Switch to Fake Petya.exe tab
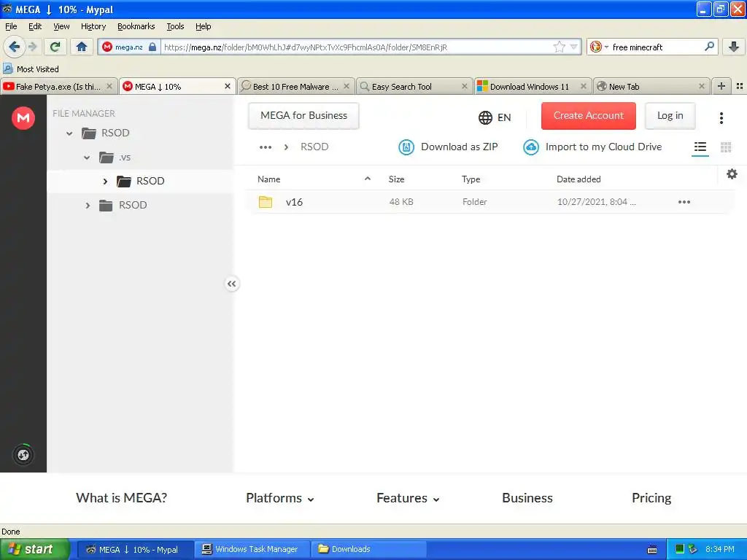Viewport: 747px width, 560px height. coord(58,86)
